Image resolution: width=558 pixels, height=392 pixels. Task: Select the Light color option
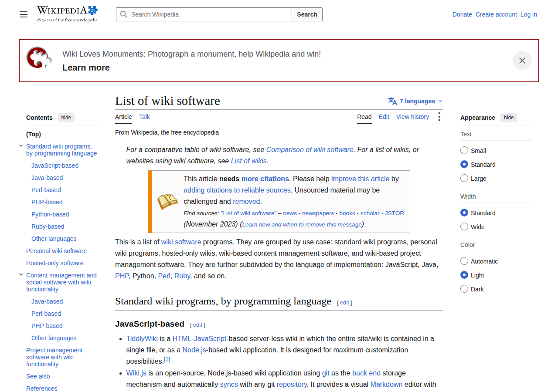coord(464,275)
